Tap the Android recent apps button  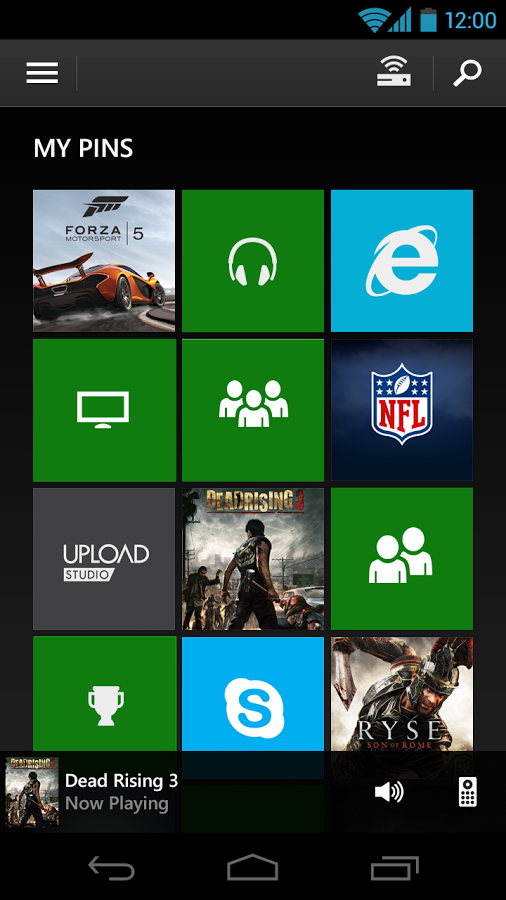coord(395,867)
